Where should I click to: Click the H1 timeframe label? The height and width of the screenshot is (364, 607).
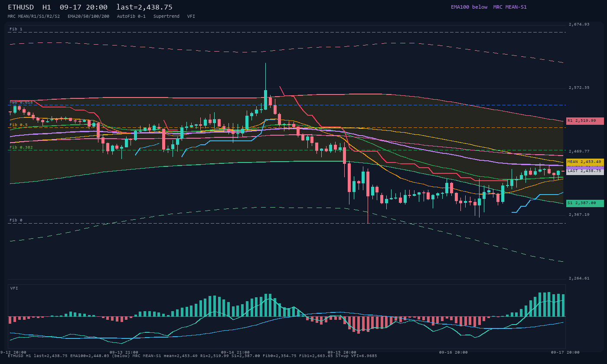(x=47, y=7)
